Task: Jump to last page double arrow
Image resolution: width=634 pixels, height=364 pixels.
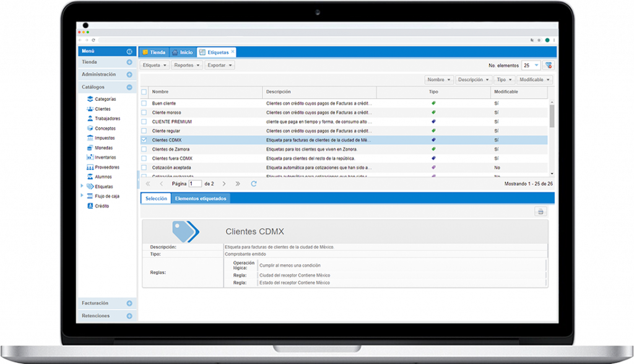Action: pos(238,184)
